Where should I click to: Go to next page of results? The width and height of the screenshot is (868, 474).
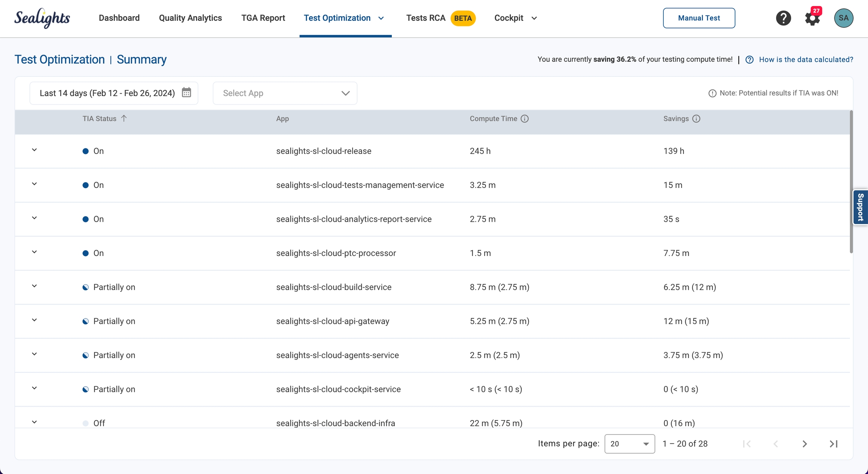click(804, 444)
